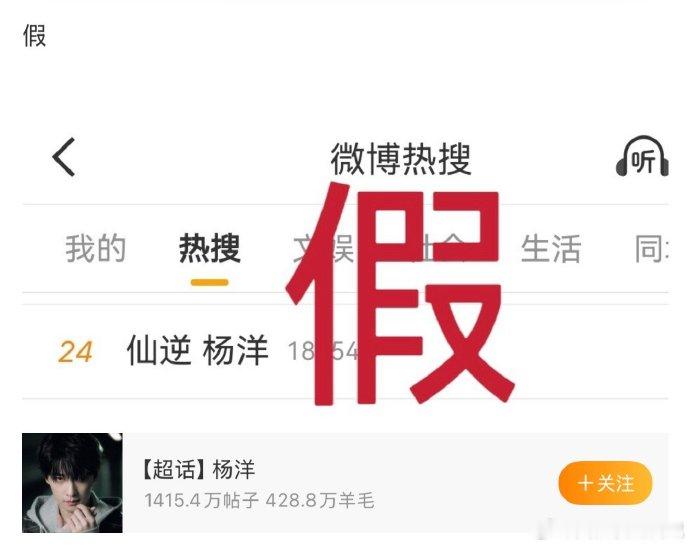Click the gray heat count beside 仙逆 杨洋
This screenshot has width=690, height=546.
pos(323,352)
